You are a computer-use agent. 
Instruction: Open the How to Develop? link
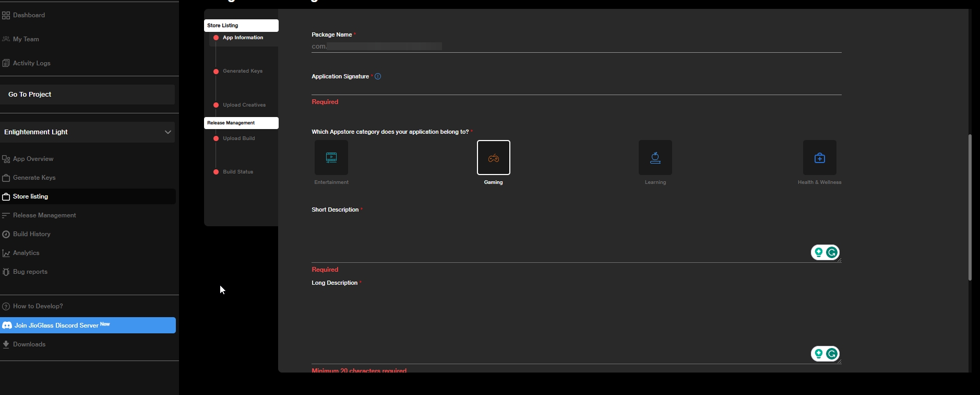click(38, 306)
